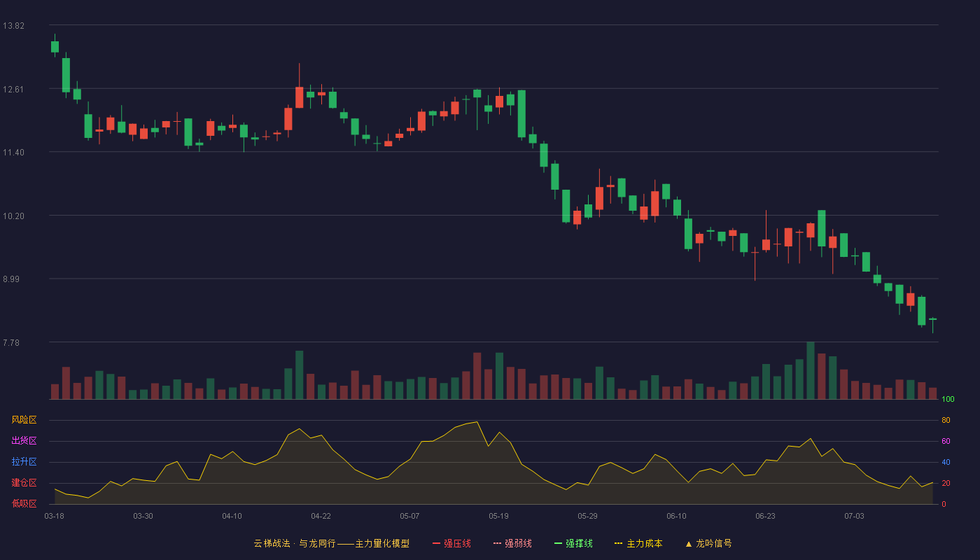Click the 12.61 price axis label

pyautogui.click(x=13, y=89)
